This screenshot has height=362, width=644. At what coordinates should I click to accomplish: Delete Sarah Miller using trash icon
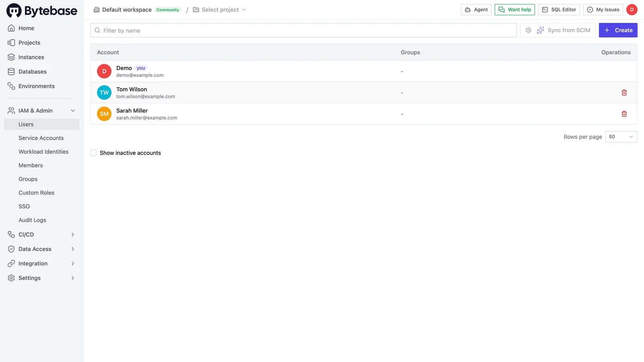coord(624,114)
